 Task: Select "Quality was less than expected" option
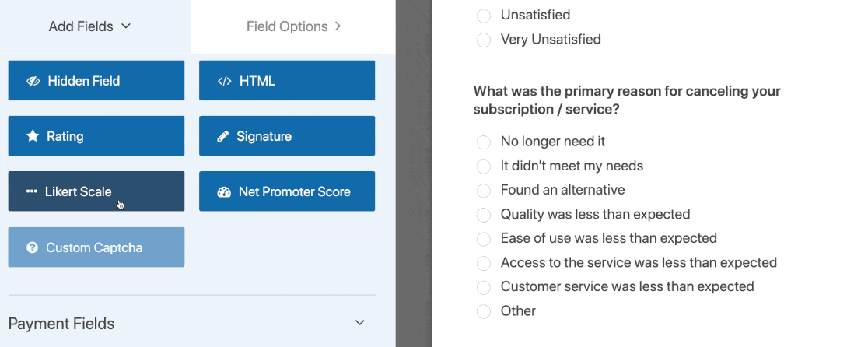click(x=483, y=215)
